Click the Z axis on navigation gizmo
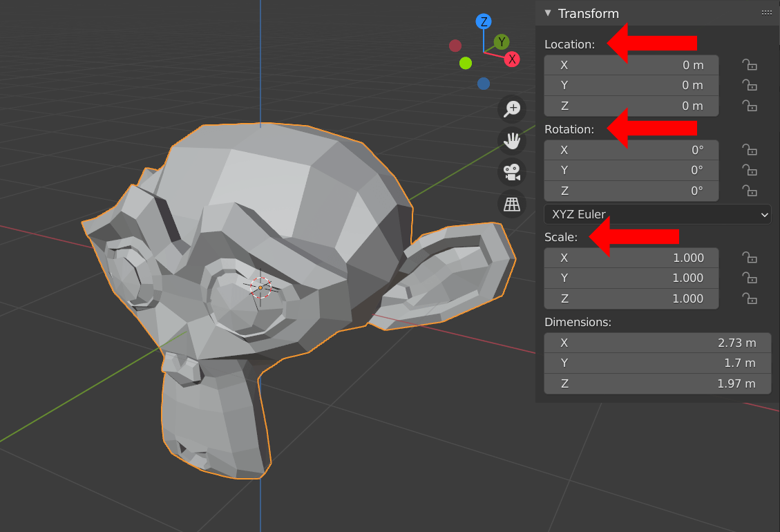The height and width of the screenshot is (532, 780). pos(483,21)
